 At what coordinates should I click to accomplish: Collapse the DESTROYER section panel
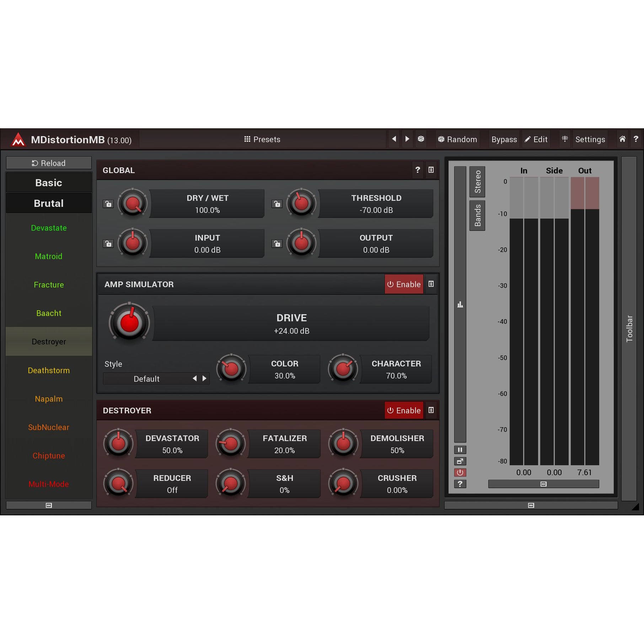click(431, 410)
